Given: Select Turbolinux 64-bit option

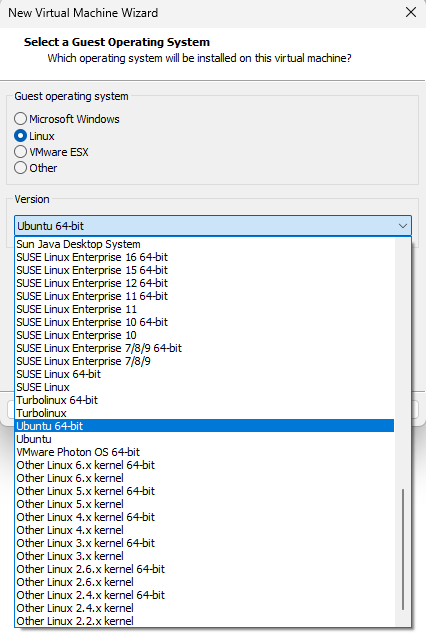Looking at the screenshot, I should tap(205, 400).
